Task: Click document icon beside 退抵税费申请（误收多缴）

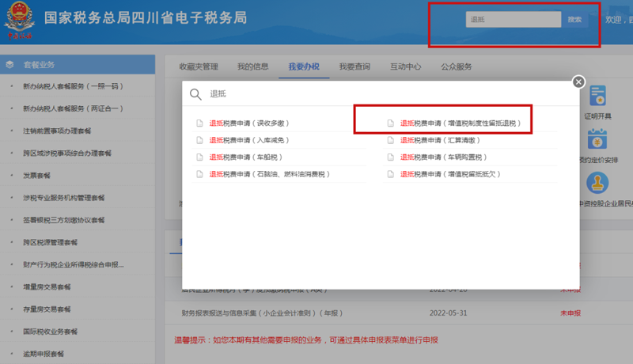Action: click(x=199, y=123)
